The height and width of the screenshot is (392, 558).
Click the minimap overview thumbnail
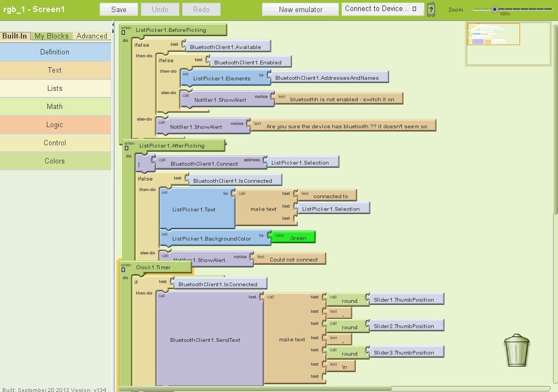click(x=494, y=34)
